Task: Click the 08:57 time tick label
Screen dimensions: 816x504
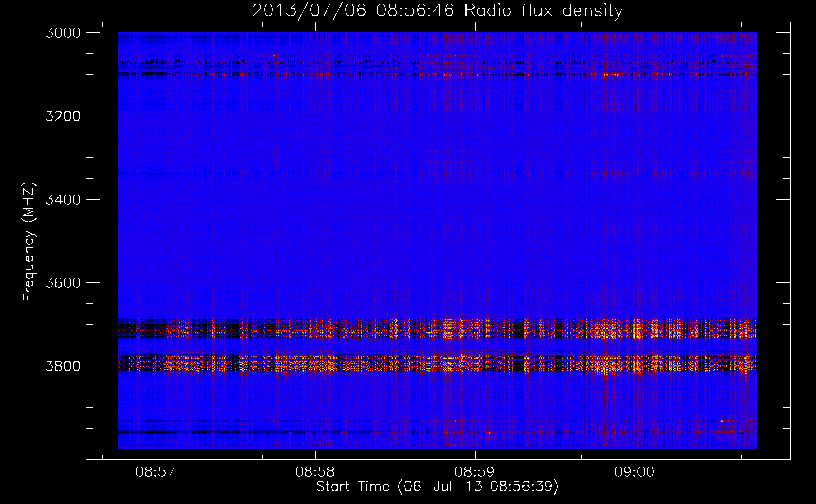Action: (x=155, y=472)
